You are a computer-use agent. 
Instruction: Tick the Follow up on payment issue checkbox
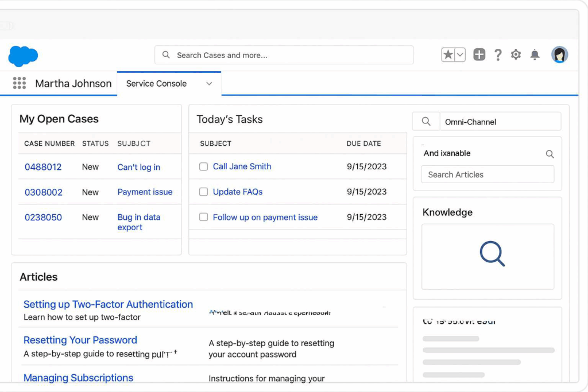pos(203,217)
